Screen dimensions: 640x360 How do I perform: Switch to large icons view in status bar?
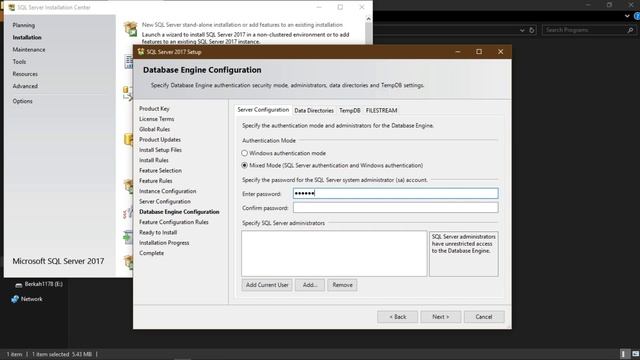tap(636, 354)
